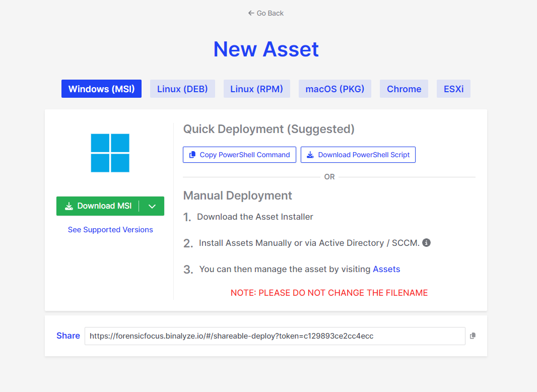537x392 pixels.
Task: Select the Windows (MSI) tab
Action: [101, 89]
